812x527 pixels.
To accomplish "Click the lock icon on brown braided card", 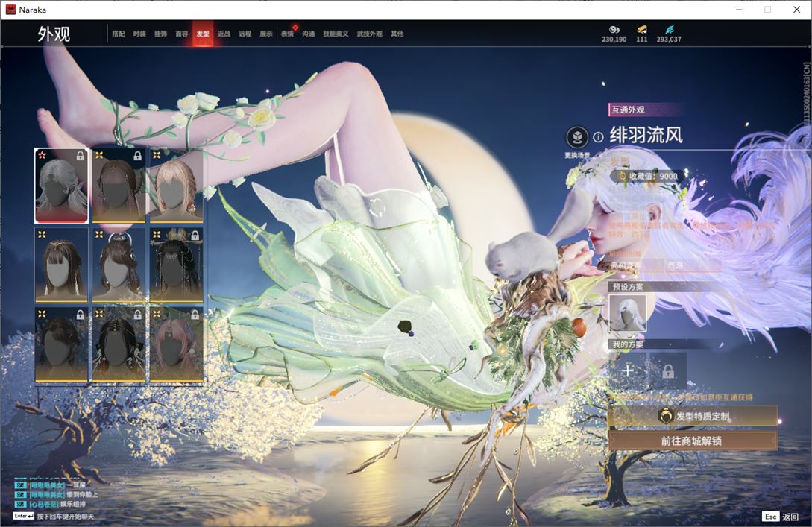I will [x=138, y=156].
